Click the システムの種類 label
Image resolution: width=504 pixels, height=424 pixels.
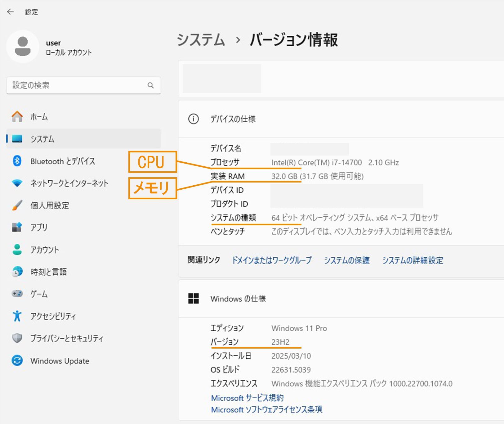[x=233, y=218]
